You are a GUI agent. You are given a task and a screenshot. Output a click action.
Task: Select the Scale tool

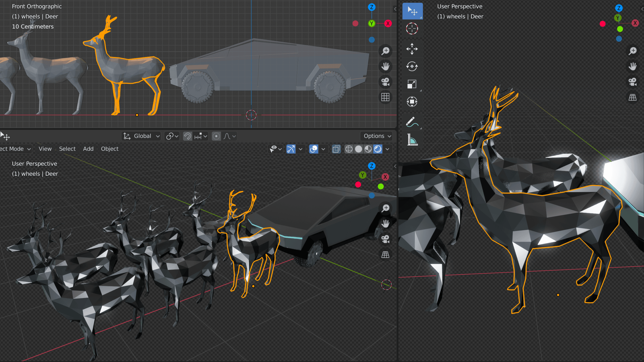pos(412,84)
